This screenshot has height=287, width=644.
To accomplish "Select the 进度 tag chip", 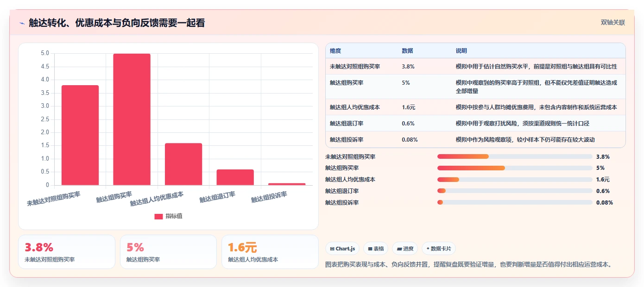I will tap(405, 249).
